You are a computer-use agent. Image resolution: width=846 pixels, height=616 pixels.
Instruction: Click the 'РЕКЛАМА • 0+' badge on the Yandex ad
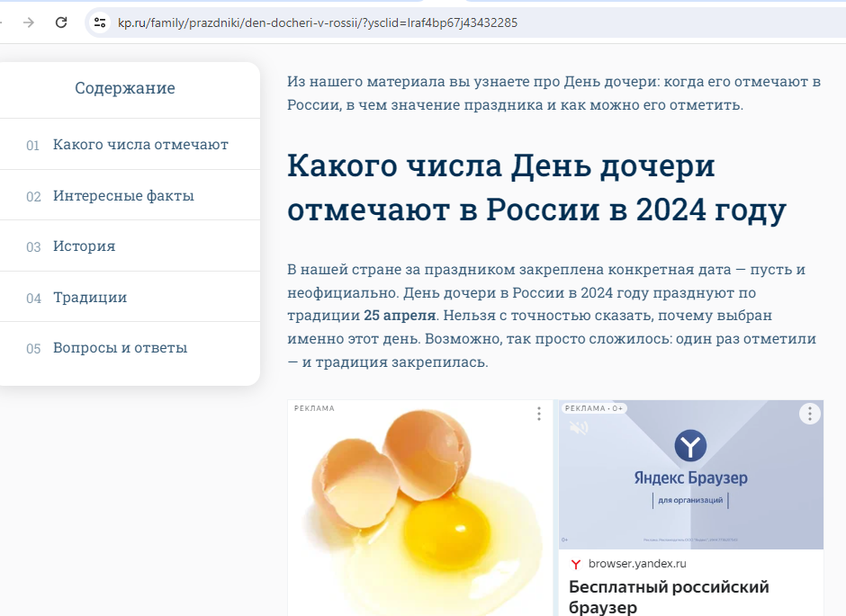tap(594, 408)
